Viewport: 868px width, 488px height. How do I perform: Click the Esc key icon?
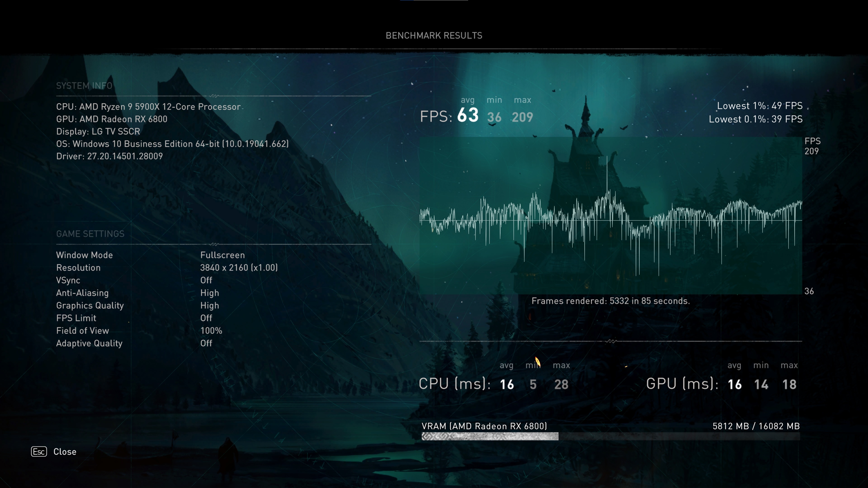click(x=39, y=452)
